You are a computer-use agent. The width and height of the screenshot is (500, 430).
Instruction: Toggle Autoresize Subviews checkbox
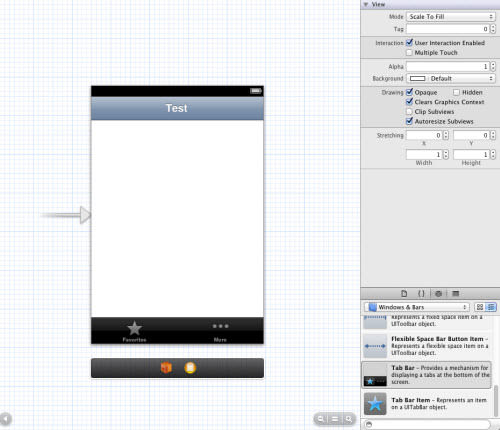click(409, 121)
